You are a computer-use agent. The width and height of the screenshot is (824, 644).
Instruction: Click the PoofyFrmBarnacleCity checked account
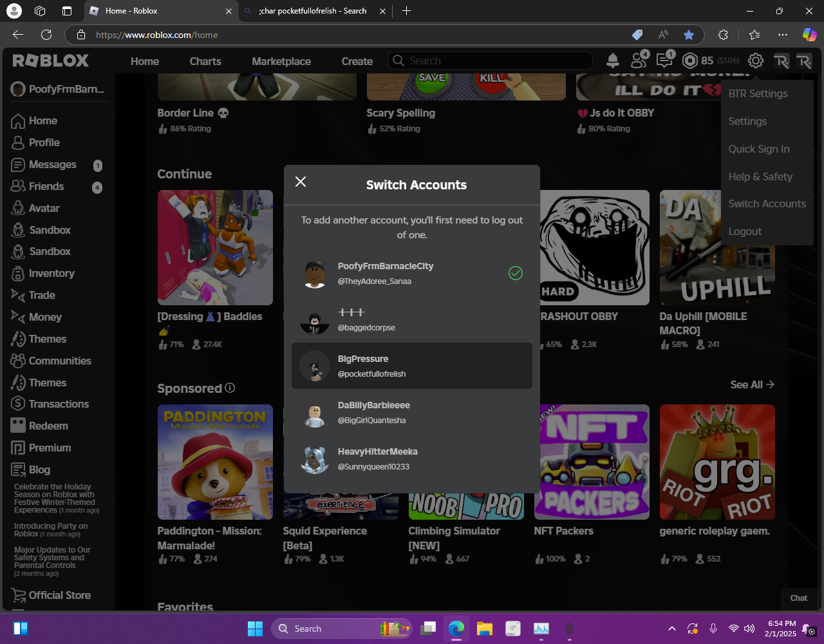(412, 273)
